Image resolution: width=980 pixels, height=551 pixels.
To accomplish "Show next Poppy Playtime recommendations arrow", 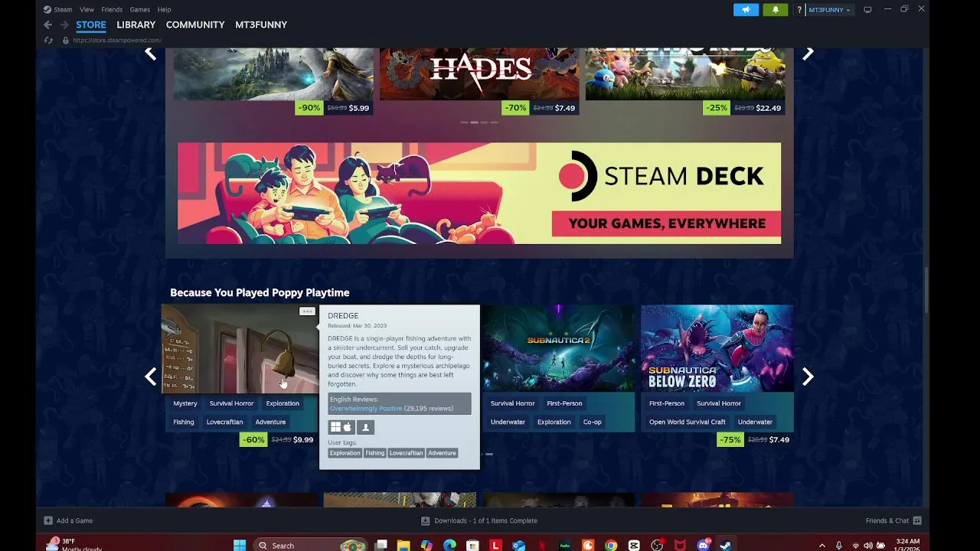I will tap(808, 377).
